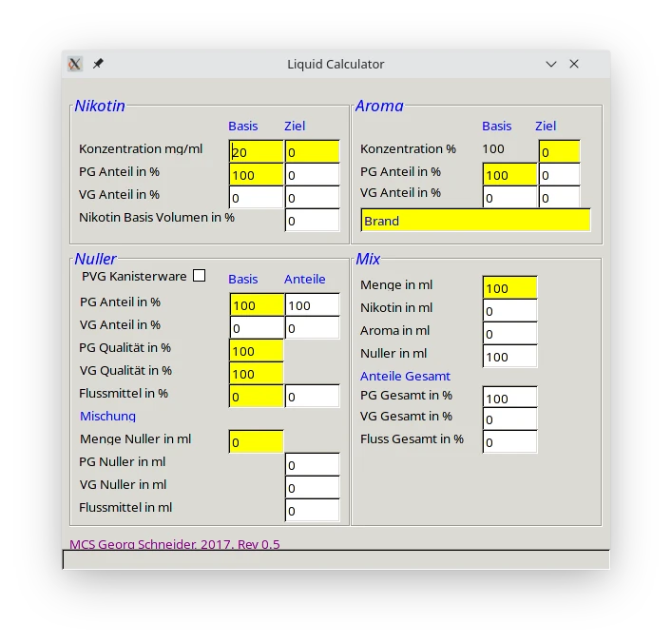The width and height of the screenshot is (672, 643).
Task: Focus the Aroma PG Anteil Basis field
Action: click(509, 175)
